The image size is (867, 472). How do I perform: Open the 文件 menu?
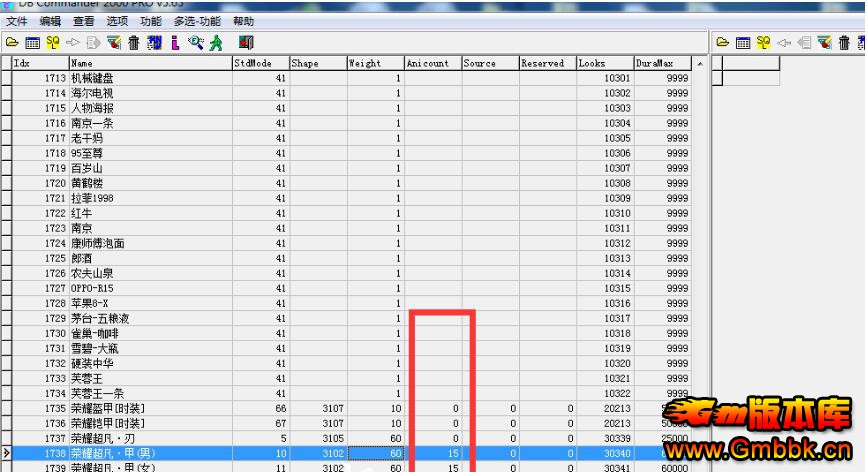17,22
